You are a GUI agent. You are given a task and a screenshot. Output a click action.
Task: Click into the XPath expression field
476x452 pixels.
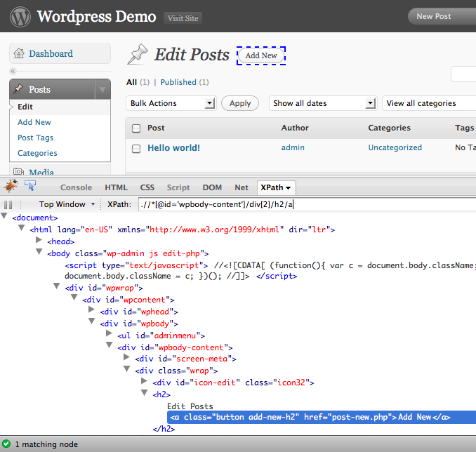308,204
